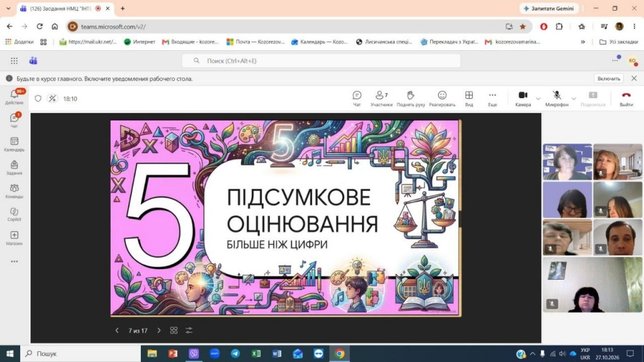The width and height of the screenshot is (644, 362).
Task: Toggle the Микрофон mute state
Action: [x=557, y=99]
